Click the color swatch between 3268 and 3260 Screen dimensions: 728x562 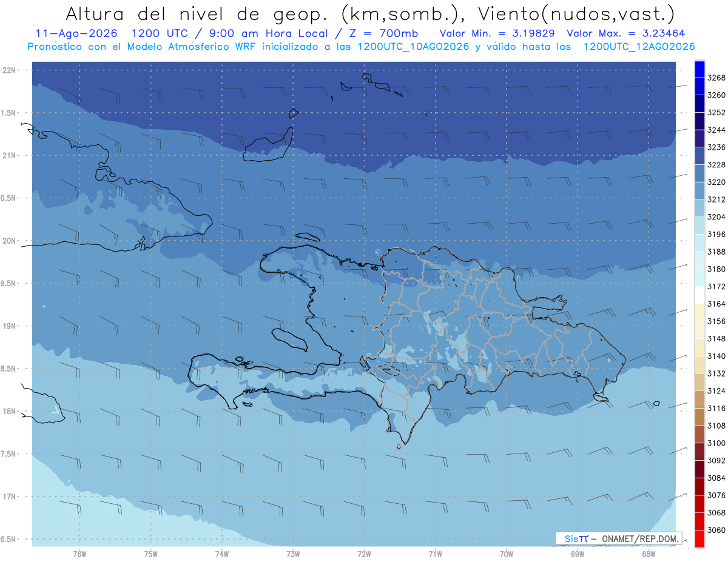tap(699, 87)
